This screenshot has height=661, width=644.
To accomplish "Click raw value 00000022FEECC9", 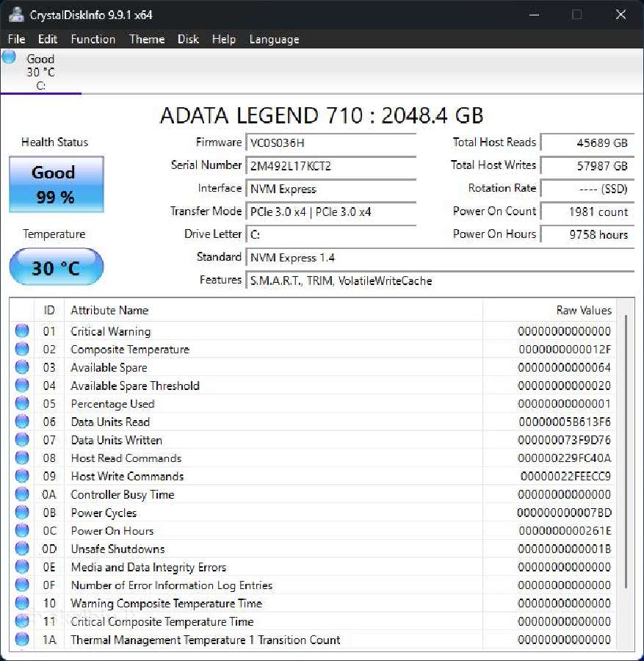I will pos(565,476).
